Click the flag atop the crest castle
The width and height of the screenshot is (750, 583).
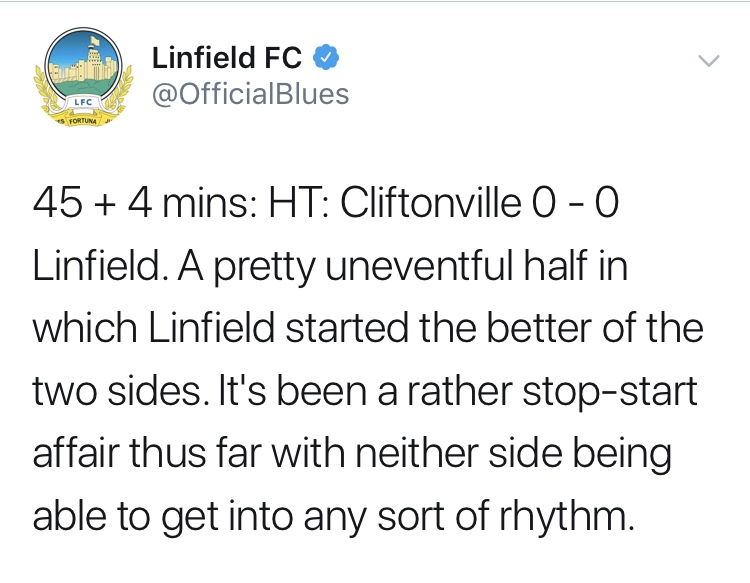(95, 39)
